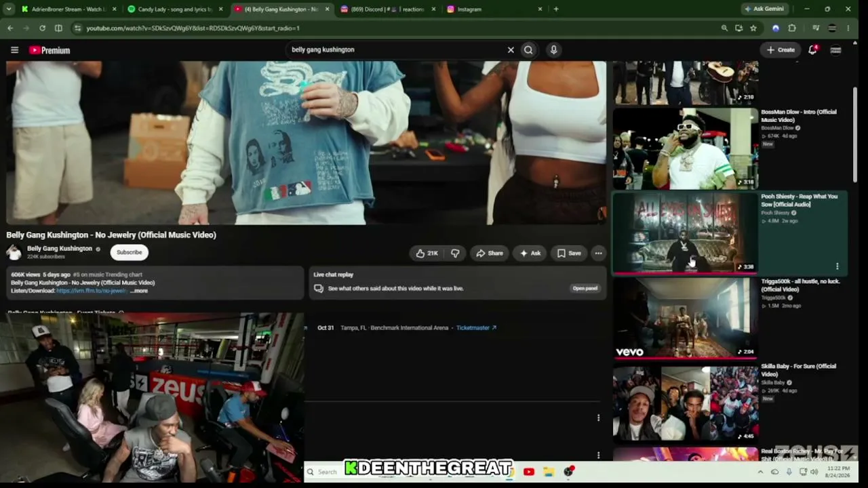Open options for Pooh Shiesty video
The image size is (868, 488).
pos(837,266)
